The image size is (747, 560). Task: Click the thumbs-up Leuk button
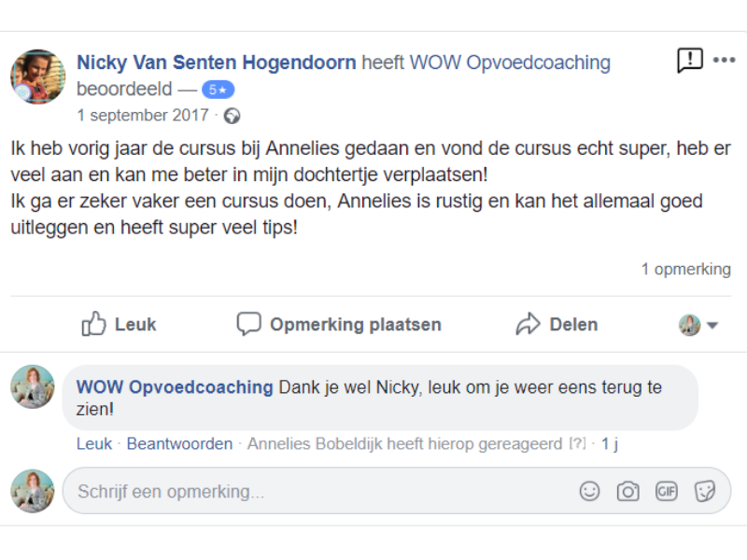coord(119,325)
